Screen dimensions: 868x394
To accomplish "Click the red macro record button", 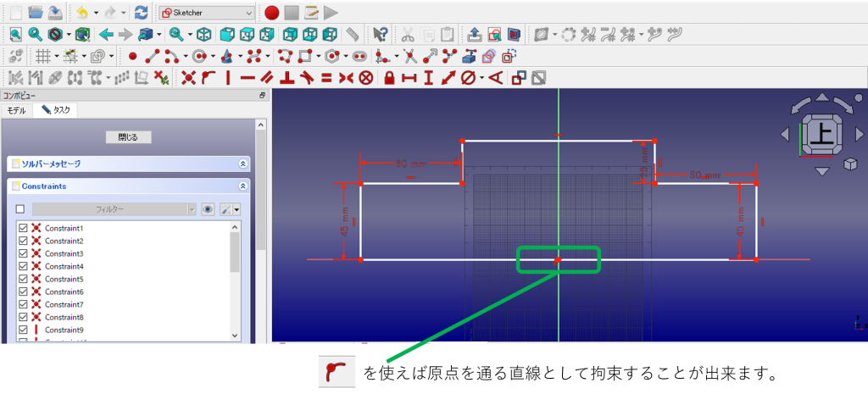I will pyautogui.click(x=271, y=13).
